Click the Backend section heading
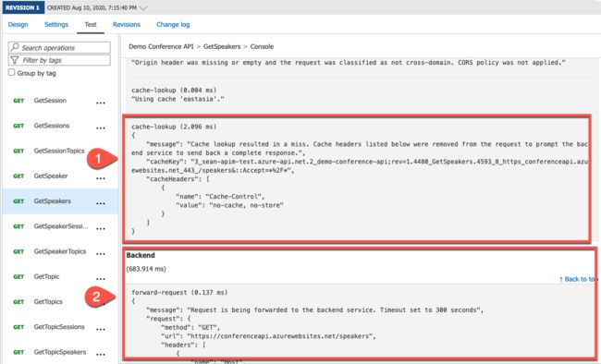The height and width of the screenshot is (364, 601). [141, 255]
